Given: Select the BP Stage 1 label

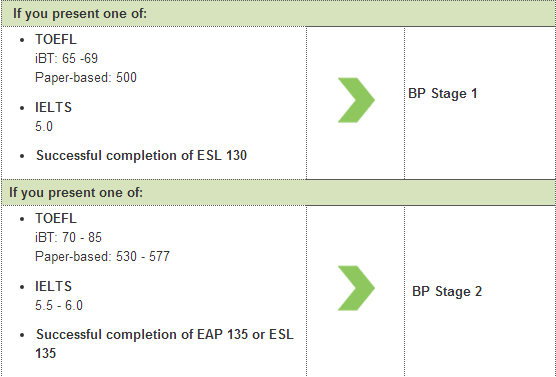Looking at the screenshot, I should (443, 94).
